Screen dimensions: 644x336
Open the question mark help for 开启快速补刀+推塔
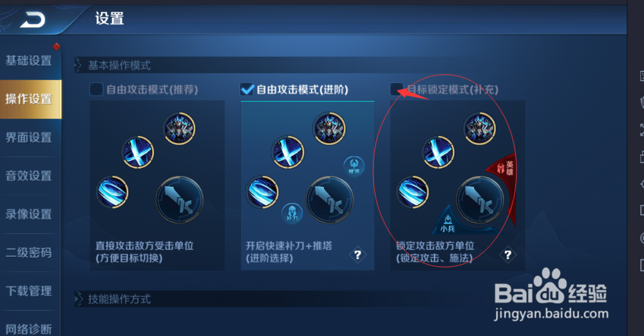357,255
